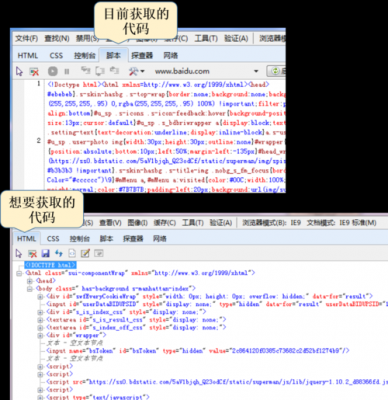Open 验证(A) menu in upper window
The height and width of the screenshot is (400, 388).
pyautogui.click(x=236, y=39)
